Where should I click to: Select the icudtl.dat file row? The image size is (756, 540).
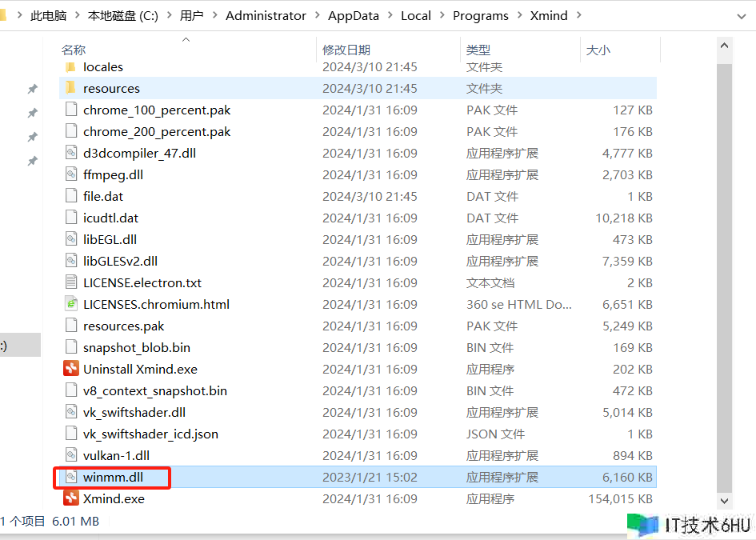(x=110, y=218)
